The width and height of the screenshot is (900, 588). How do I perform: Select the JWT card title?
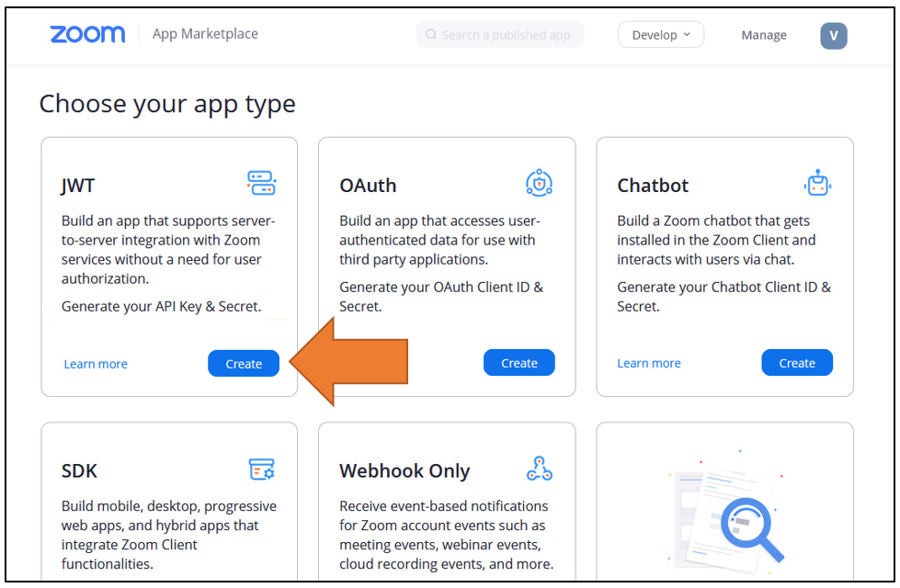[78, 186]
